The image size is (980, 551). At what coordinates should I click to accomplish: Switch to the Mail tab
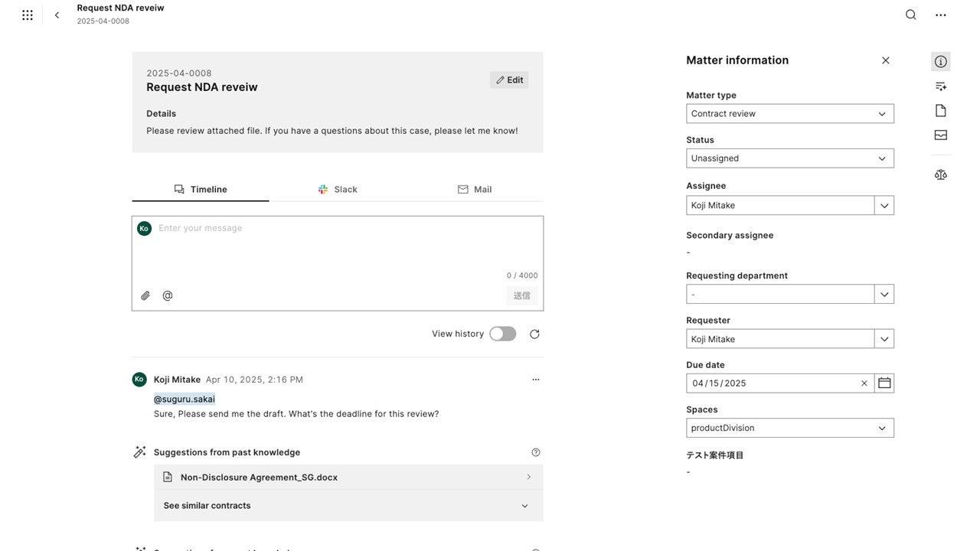(x=475, y=189)
